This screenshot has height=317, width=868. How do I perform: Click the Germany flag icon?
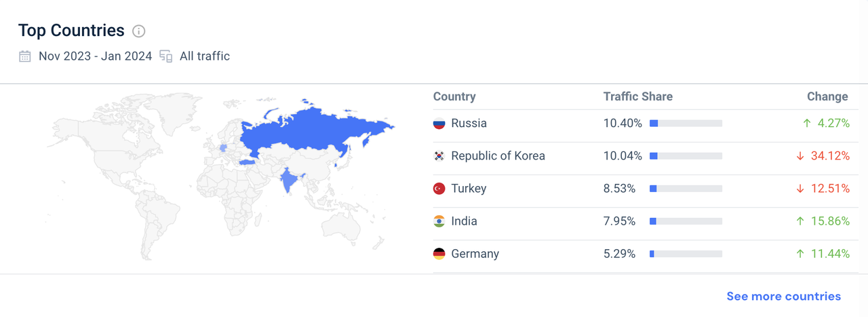439,254
